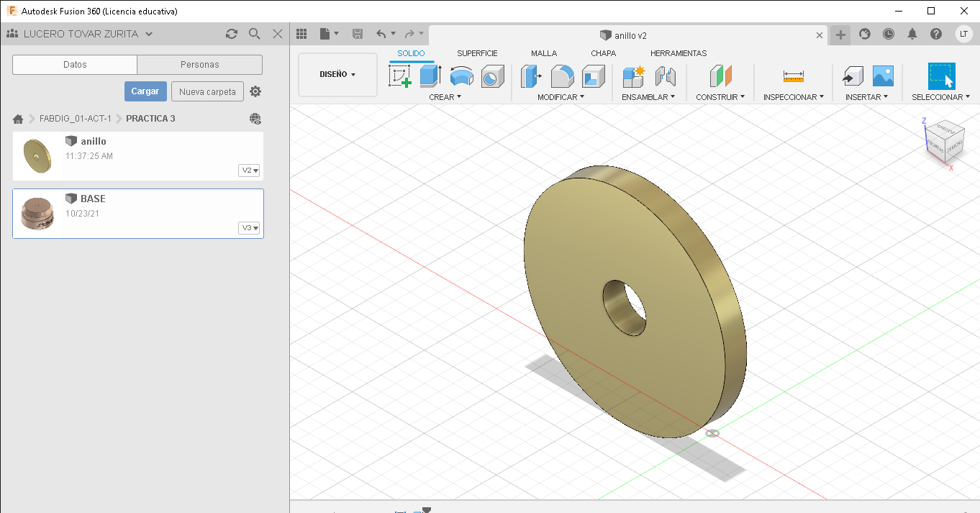This screenshot has height=513, width=980.
Task: Search in the data panel
Action: tap(254, 34)
